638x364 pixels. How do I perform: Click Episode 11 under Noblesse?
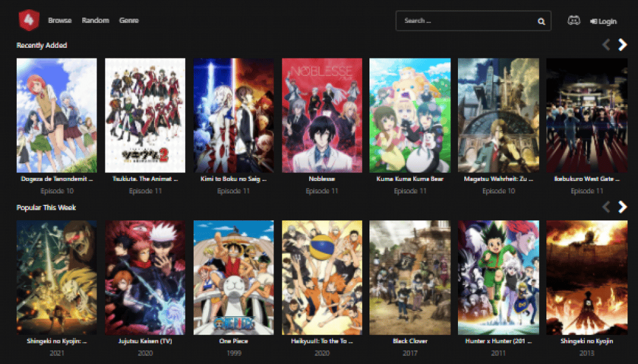(x=322, y=191)
